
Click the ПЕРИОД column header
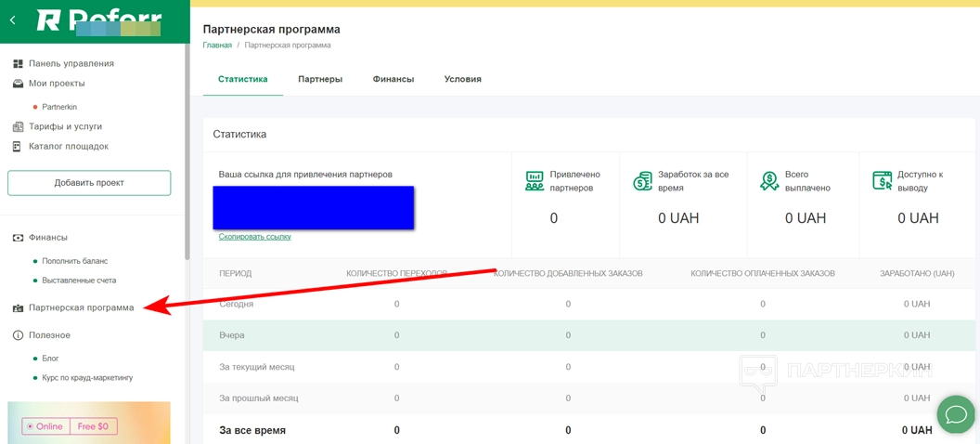click(236, 273)
